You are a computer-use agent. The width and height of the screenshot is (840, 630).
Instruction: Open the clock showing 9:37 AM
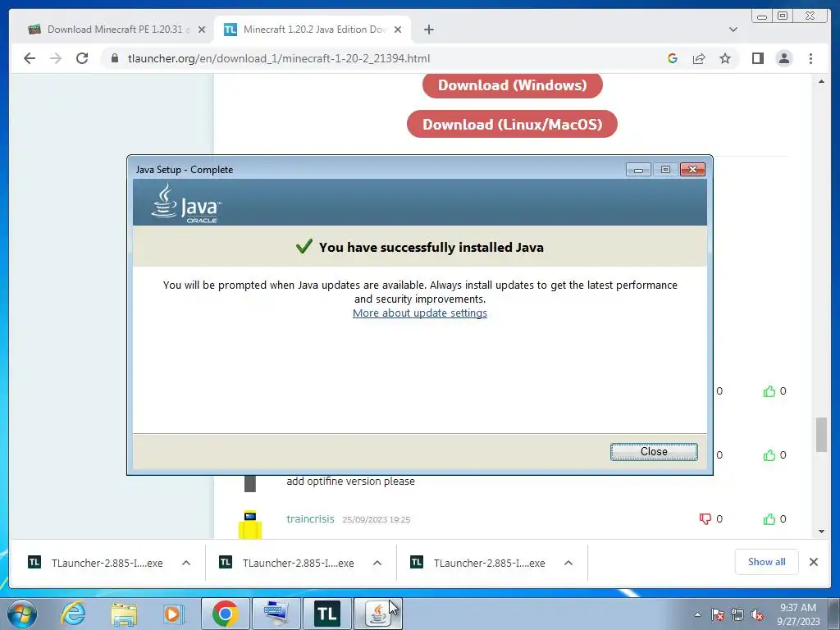(x=798, y=614)
